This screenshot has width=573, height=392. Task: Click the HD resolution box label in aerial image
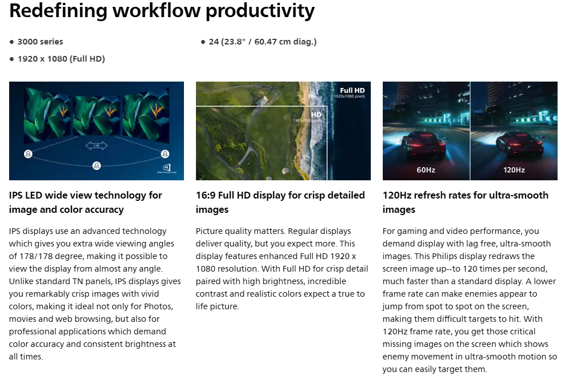click(x=315, y=115)
